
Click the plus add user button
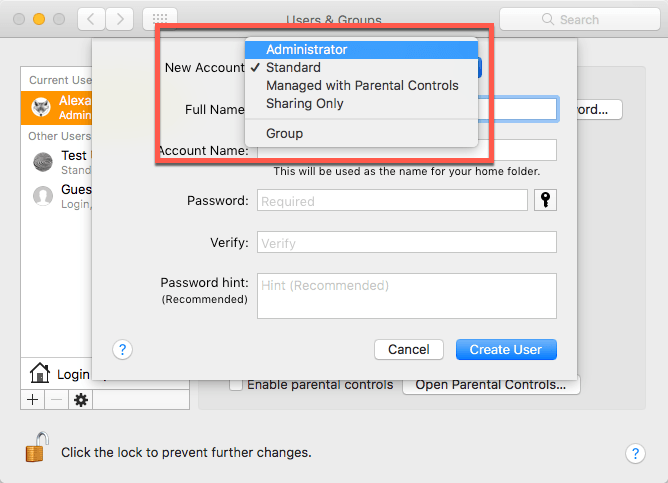(x=32, y=400)
